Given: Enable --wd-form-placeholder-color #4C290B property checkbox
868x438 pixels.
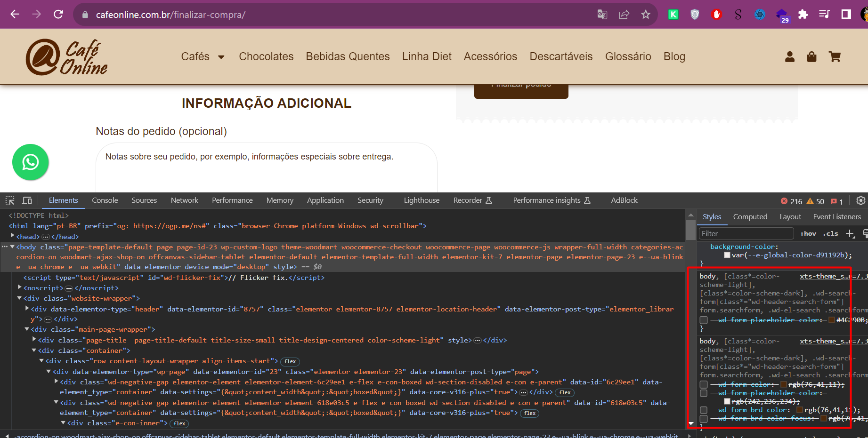Looking at the screenshot, I should click(704, 320).
